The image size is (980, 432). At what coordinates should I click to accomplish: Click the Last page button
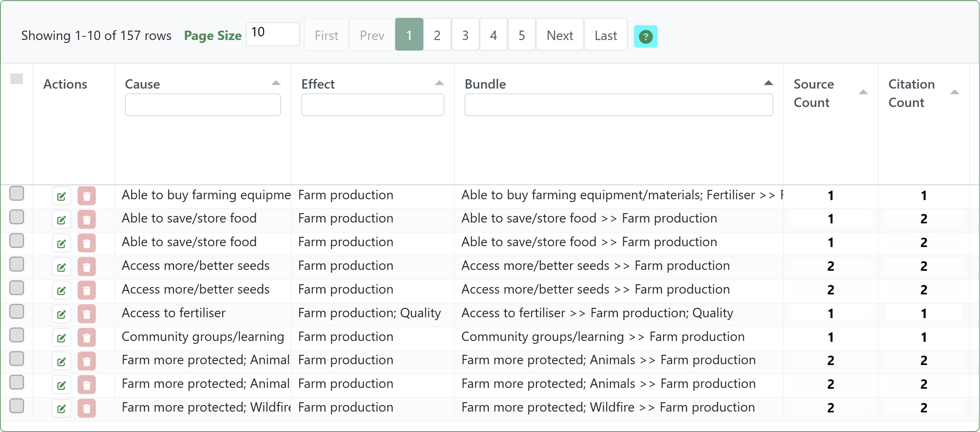click(606, 36)
